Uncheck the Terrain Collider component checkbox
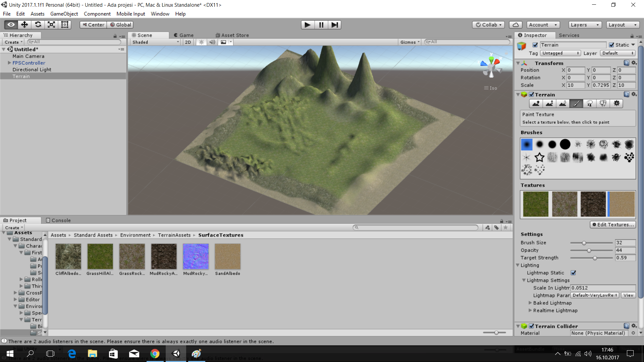Viewport: 644px width, 362px height. pos(531,326)
